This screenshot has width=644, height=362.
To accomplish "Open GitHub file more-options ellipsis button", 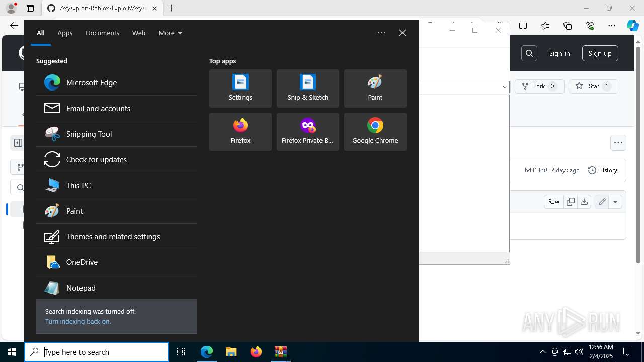I will pos(618,143).
